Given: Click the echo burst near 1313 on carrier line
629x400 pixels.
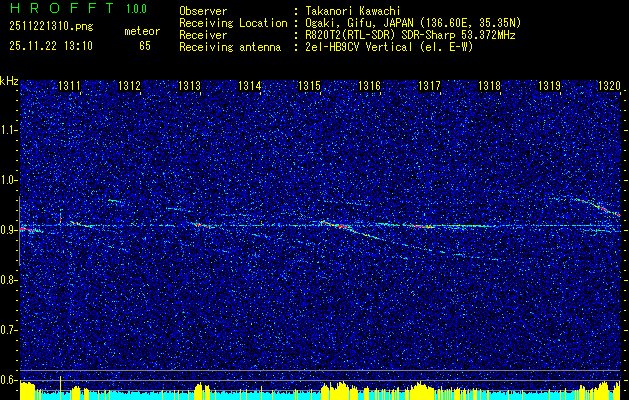Looking at the screenshot, I should pos(203,225).
